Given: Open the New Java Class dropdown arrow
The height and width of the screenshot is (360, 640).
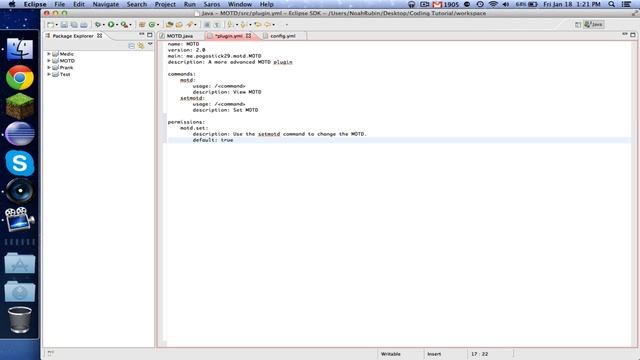Looking at the screenshot, I should click(x=158, y=25).
